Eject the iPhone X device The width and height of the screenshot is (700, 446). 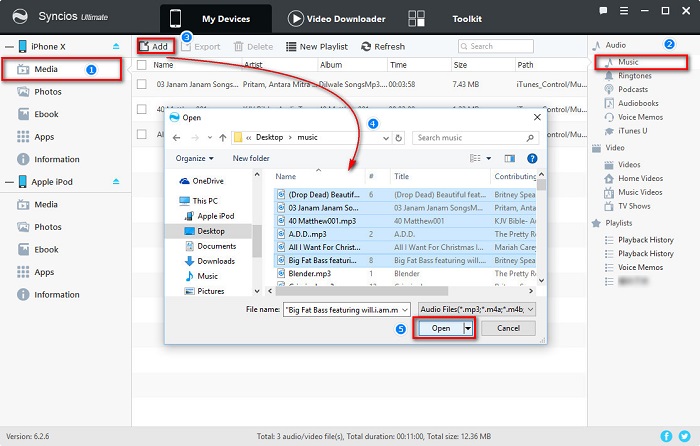116,46
